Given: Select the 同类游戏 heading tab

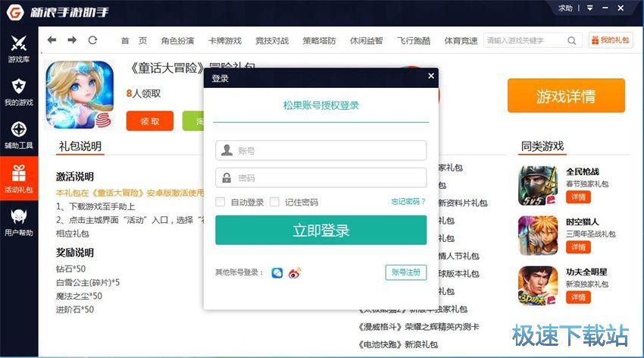Looking at the screenshot, I should click(542, 146).
